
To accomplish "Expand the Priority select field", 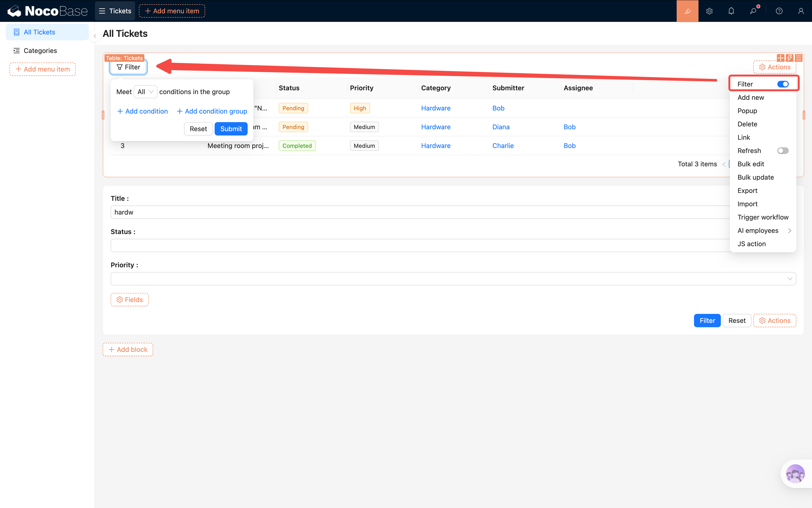I will (x=453, y=278).
